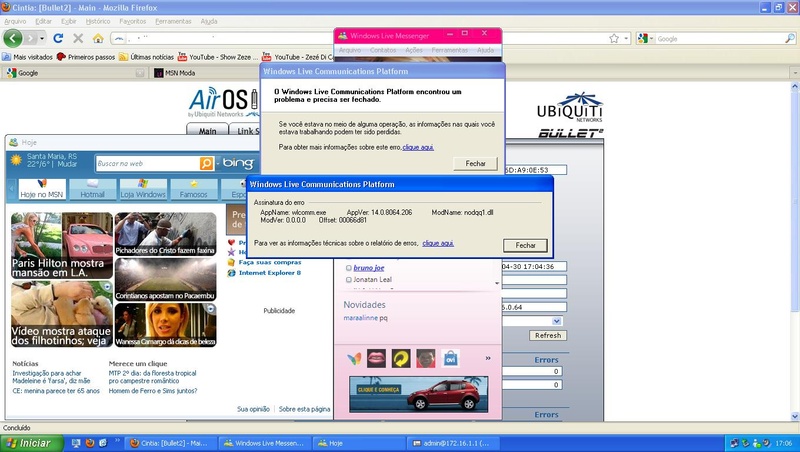Open Paris Hilton mansion story thumbnail
The height and width of the screenshot is (452, 800).
pyautogui.click(x=62, y=245)
